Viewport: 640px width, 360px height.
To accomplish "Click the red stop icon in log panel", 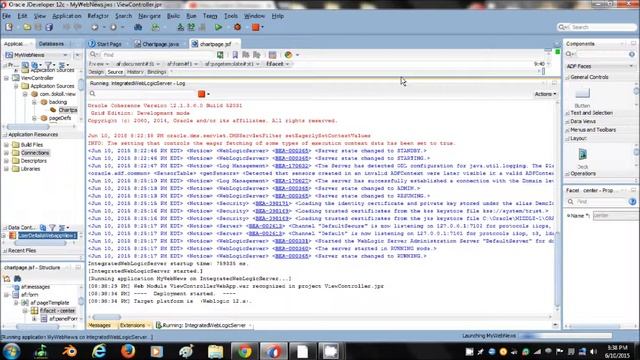I will pyautogui.click(x=201, y=94).
